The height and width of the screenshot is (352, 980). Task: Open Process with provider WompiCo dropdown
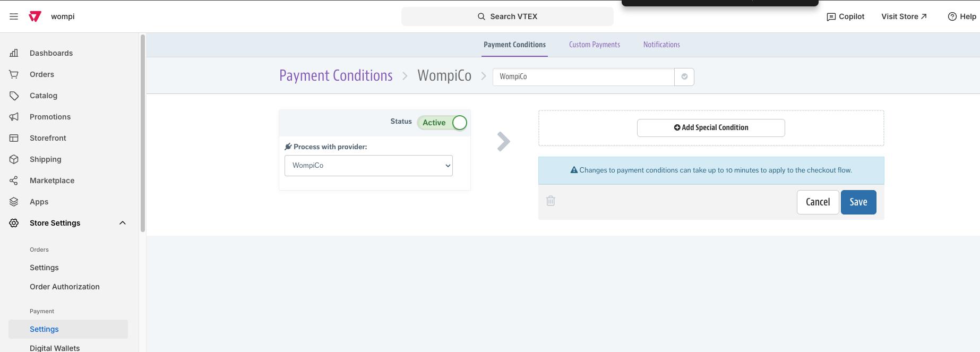[x=368, y=166]
